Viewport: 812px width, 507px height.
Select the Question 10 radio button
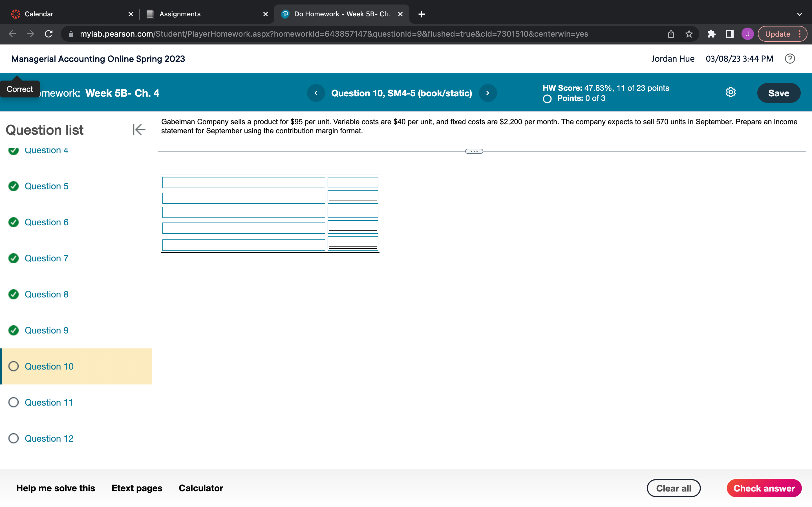point(14,366)
